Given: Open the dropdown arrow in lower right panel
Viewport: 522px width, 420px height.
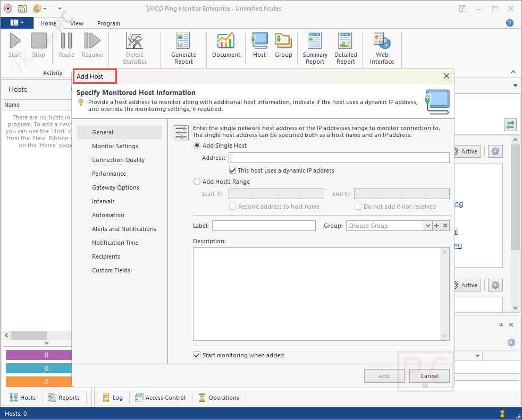Looking at the screenshot, I should pos(477,356).
